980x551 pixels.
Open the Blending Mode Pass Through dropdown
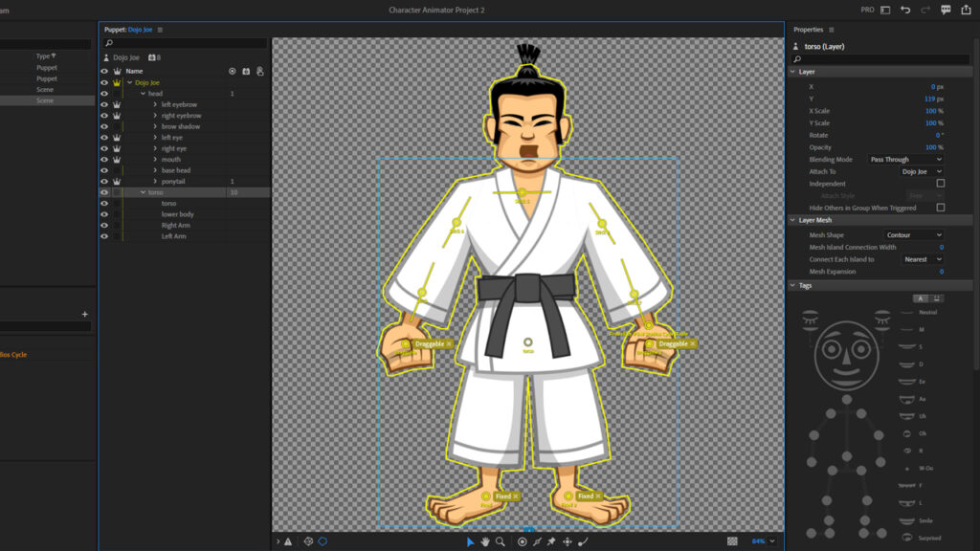905,160
